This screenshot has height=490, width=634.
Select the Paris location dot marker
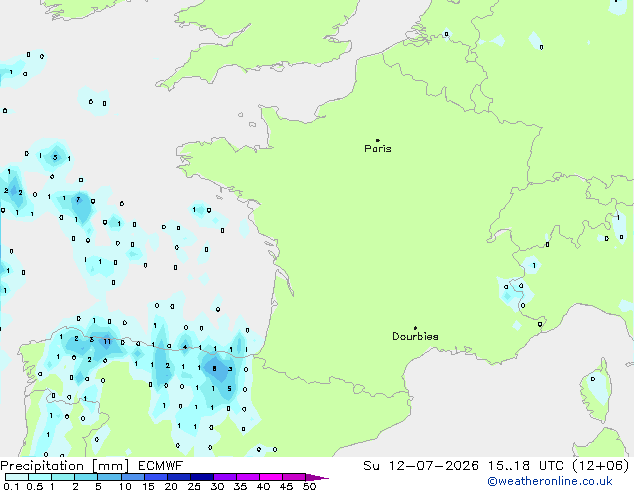(x=378, y=140)
